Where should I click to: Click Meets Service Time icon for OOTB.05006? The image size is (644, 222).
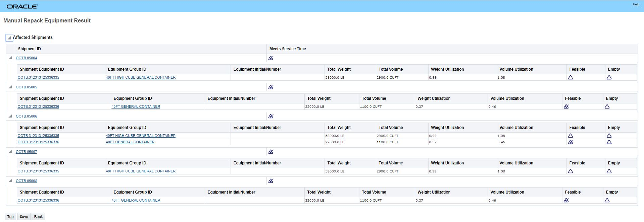271,116
